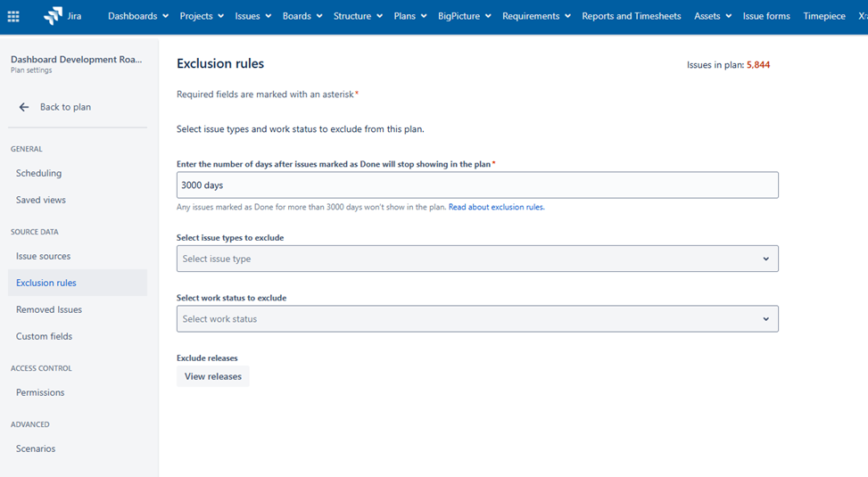Open Read about exclusion rules link

coord(497,207)
